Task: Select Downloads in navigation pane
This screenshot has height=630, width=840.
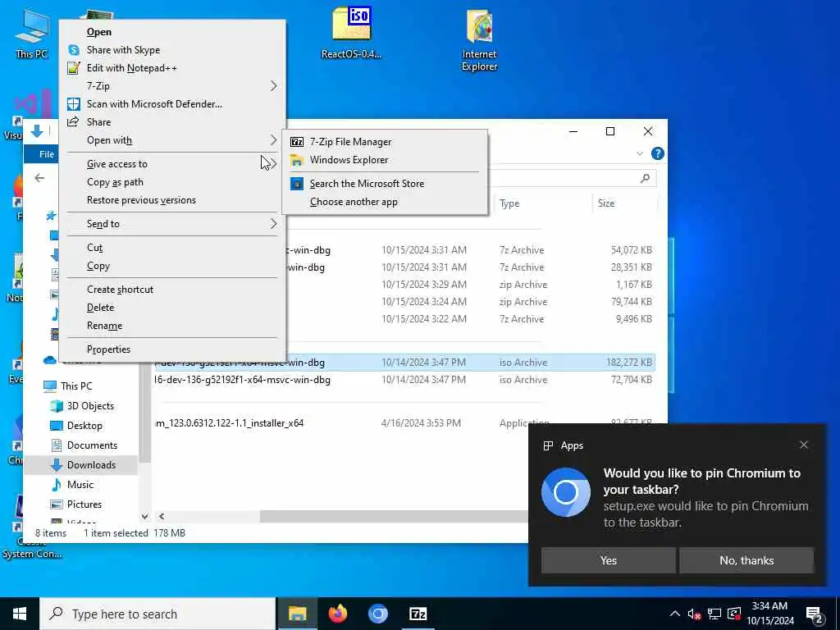Action: pyautogui.click(x=91, y=465)
